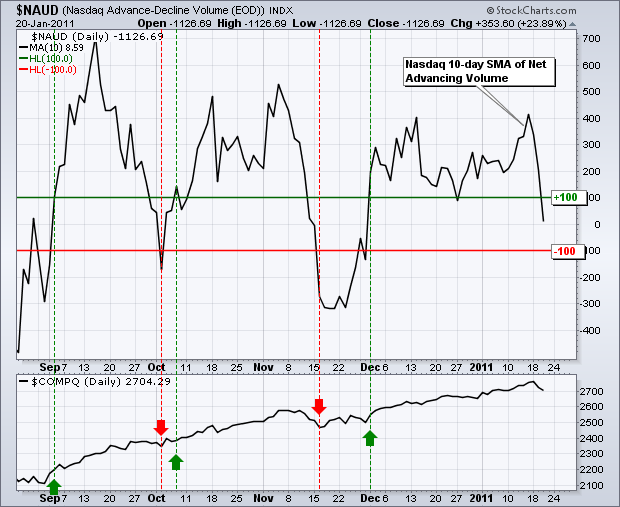Select the green HL(100.0) legend entry
Viewport: 620px width, 507px height.
click(46, 59)
